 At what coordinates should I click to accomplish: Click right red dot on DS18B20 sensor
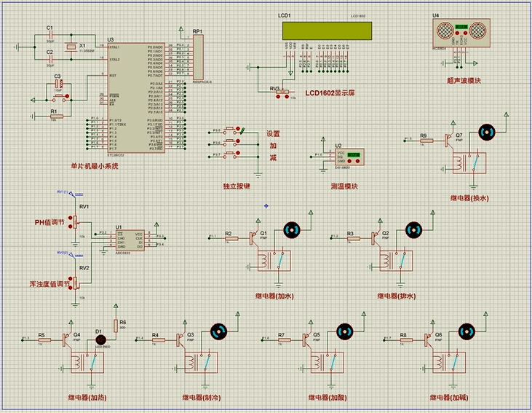coord(357,161)
